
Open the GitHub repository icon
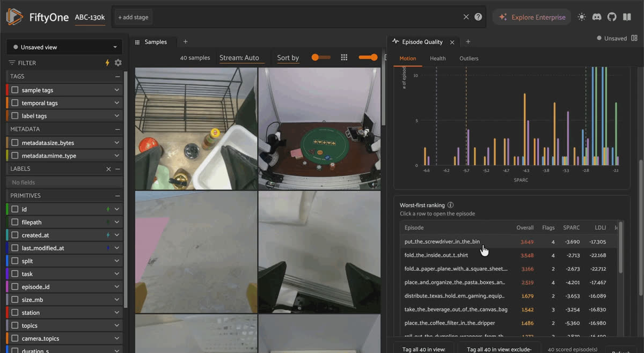pyautogui.click(x=612, y=17)
